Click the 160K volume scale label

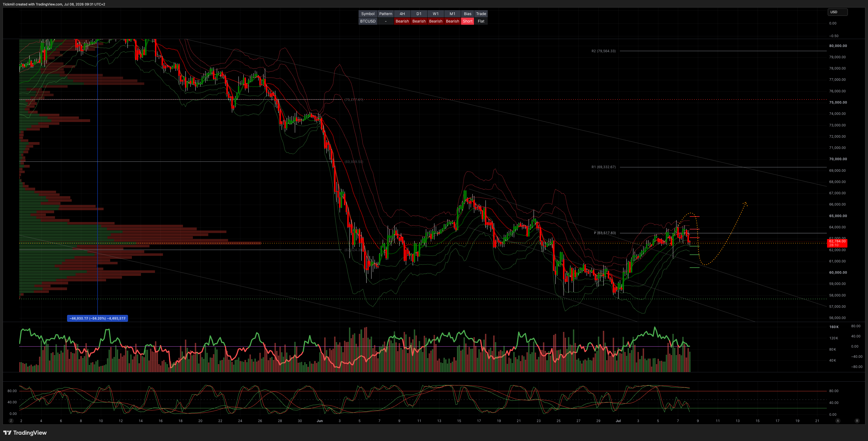(834, 327)
